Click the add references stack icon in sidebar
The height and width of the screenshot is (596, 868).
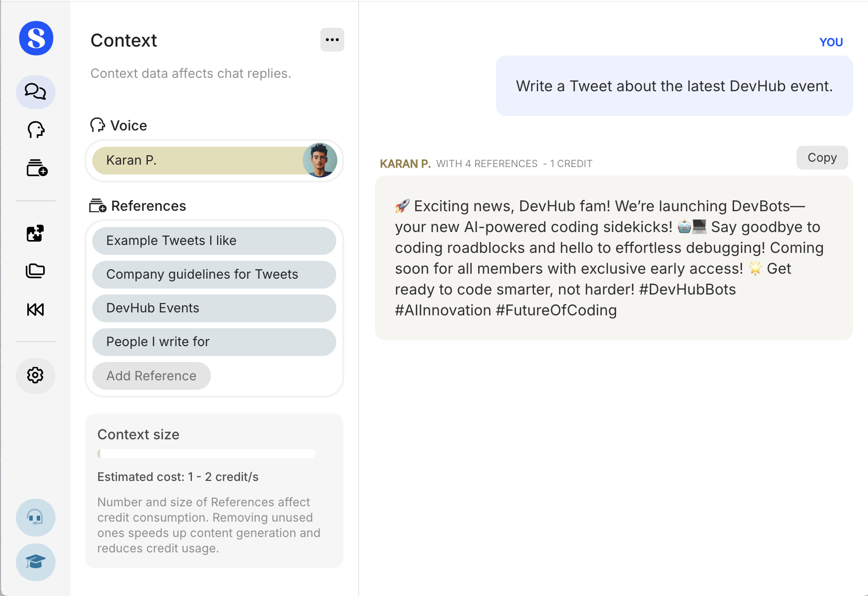[37, 168]
